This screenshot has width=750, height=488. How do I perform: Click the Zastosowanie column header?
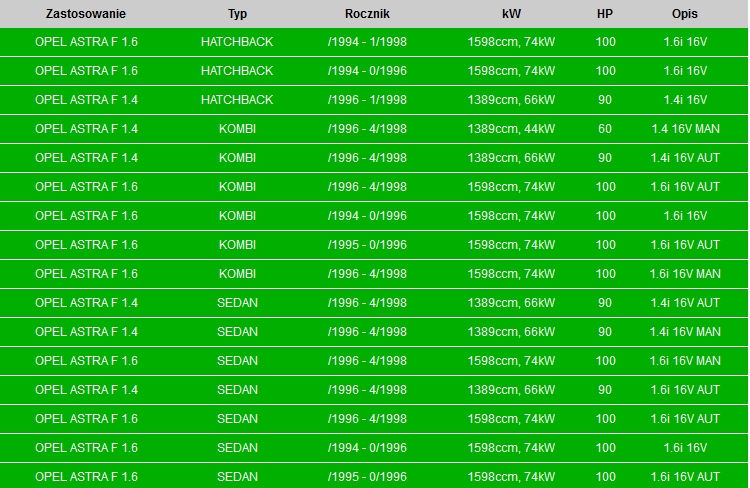(x=86, y=14)
